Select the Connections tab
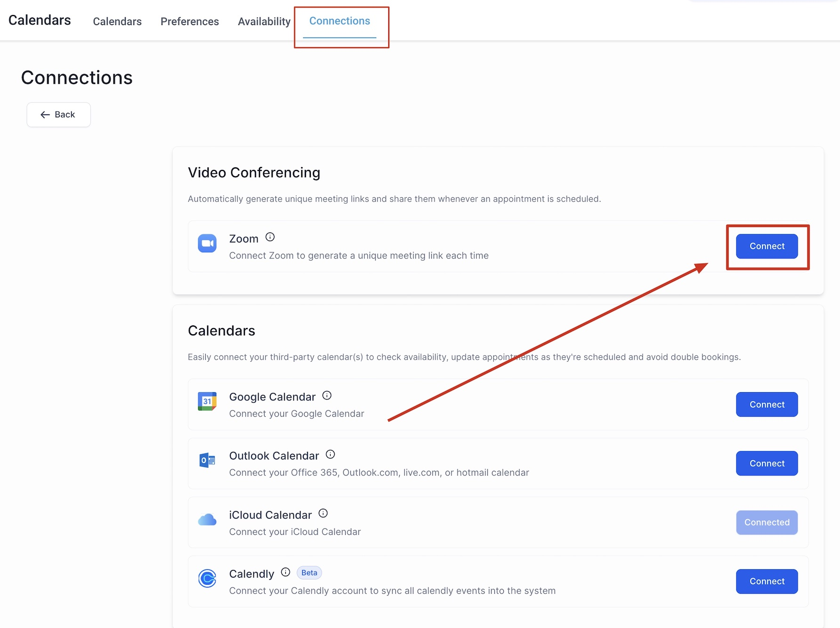This screenshot has height=628, width=840. tap(339, 21)
